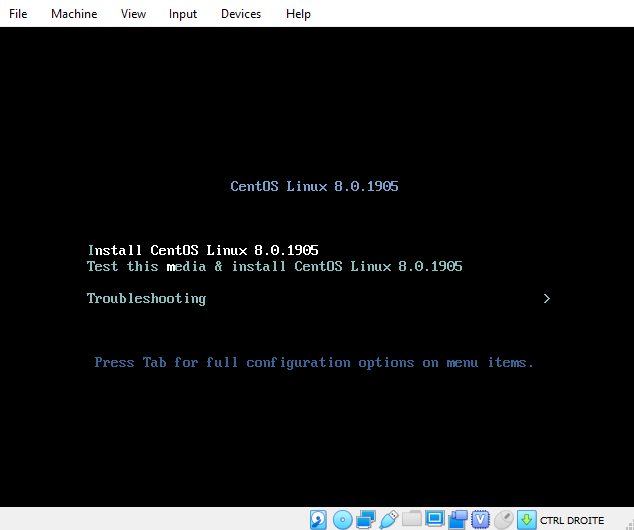Click the display settings monitor icon
The image size is (634, 530).
434,519
